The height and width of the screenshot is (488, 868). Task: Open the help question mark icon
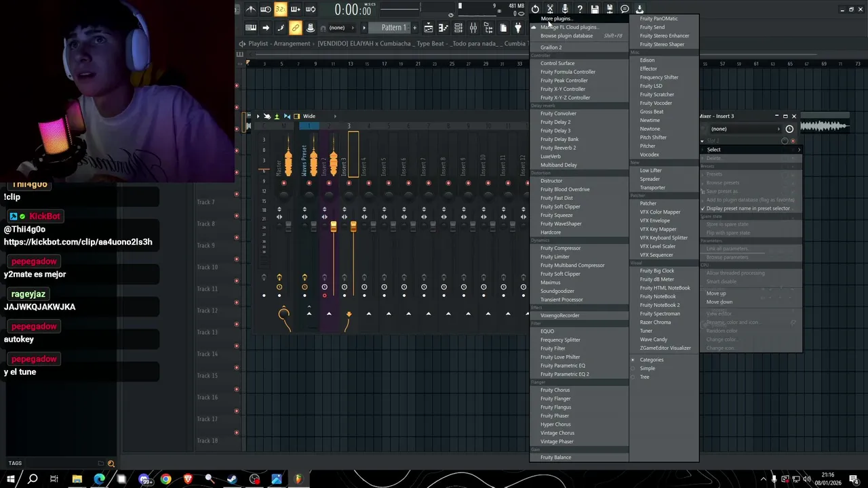point(580,9)
